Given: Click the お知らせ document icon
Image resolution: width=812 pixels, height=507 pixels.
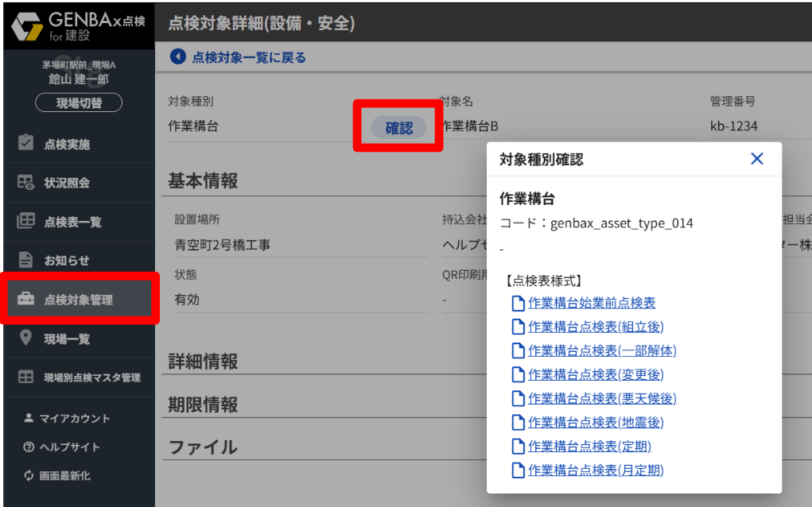Looking at the screenshot, I should click(25, 260).
